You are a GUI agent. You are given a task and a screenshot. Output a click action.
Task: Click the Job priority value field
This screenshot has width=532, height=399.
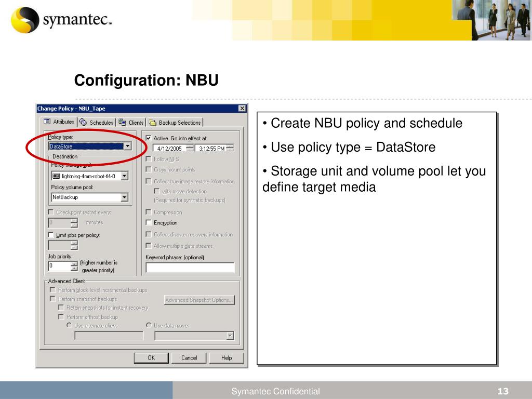pyautogui.click(x=60, y=265)
